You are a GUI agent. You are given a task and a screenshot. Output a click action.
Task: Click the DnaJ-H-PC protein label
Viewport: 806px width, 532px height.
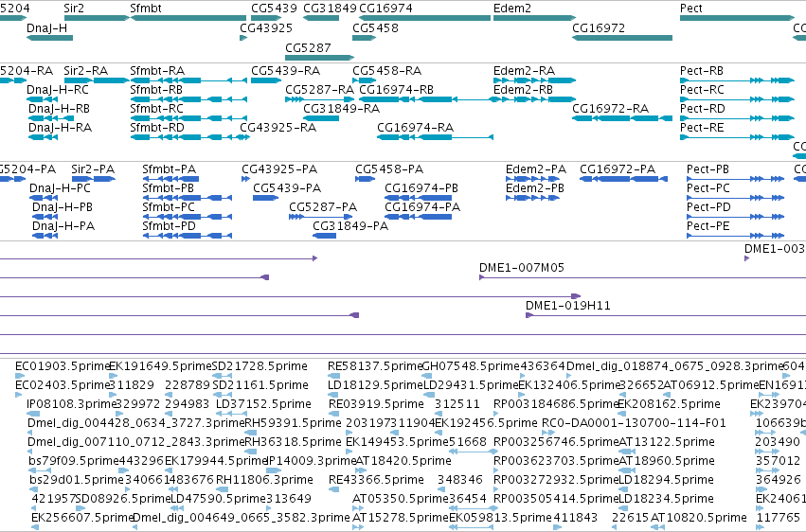click(x=60, y=188)
